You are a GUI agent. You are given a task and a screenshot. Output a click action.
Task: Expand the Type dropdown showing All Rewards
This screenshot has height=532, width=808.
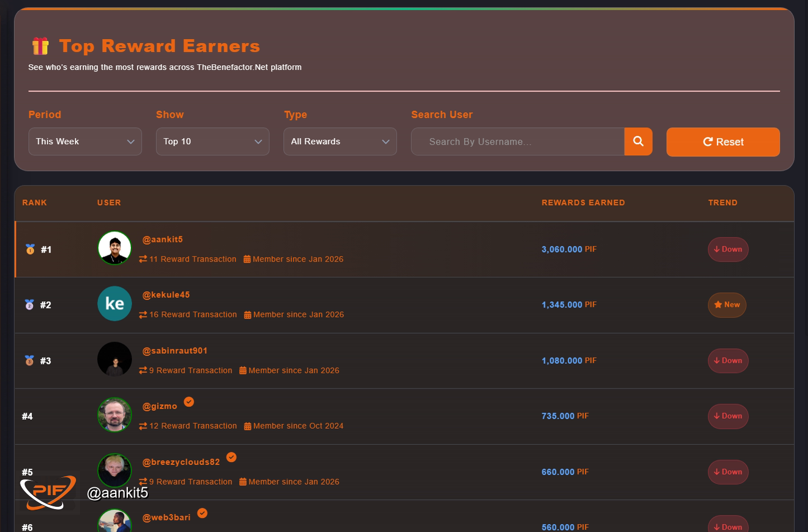coord(340,141)
